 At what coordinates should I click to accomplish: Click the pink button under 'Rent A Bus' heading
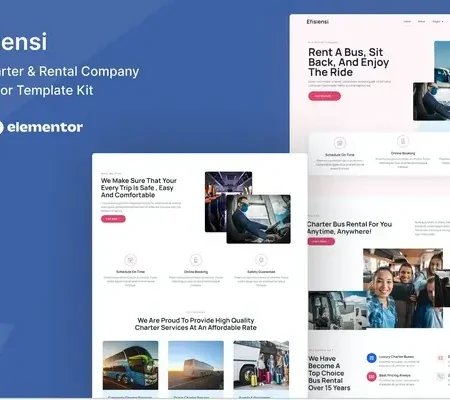click(324, 96)
